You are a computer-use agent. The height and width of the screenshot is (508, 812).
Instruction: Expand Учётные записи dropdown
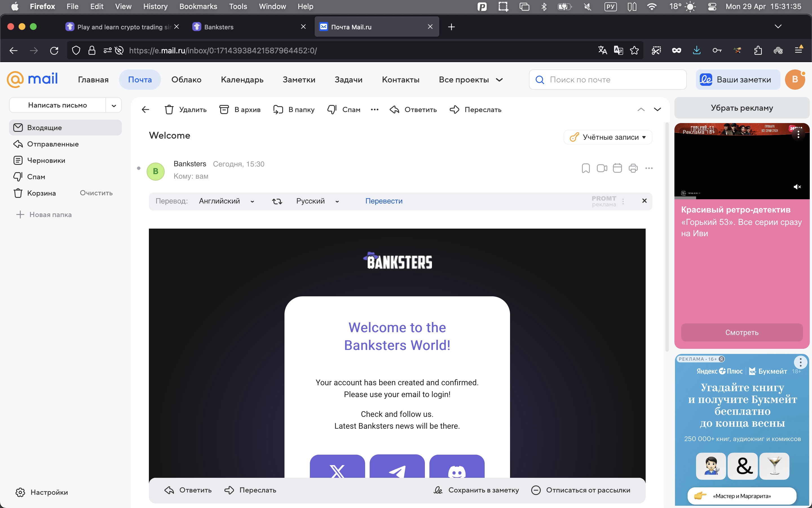(x=608, y=137)
